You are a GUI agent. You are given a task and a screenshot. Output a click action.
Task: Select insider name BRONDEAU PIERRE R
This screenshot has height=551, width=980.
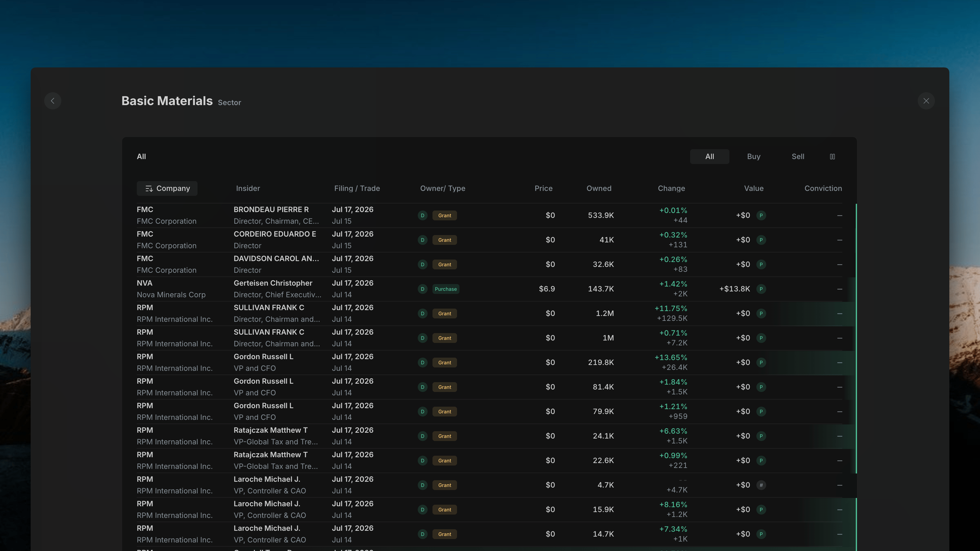[271, 210]
